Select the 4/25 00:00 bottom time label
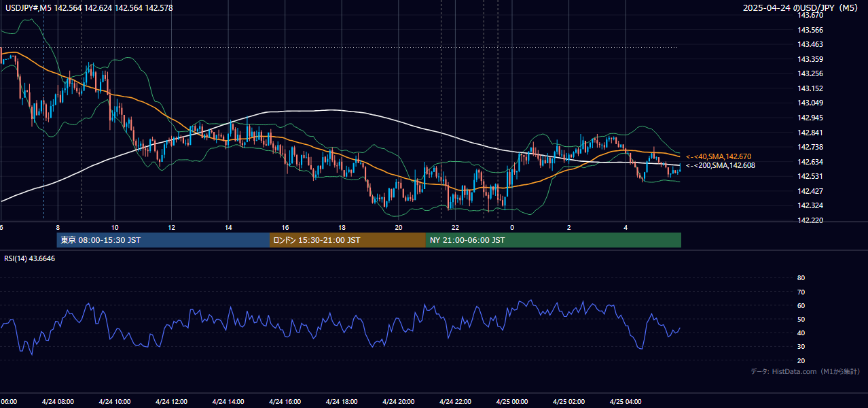 click(512, 401)
